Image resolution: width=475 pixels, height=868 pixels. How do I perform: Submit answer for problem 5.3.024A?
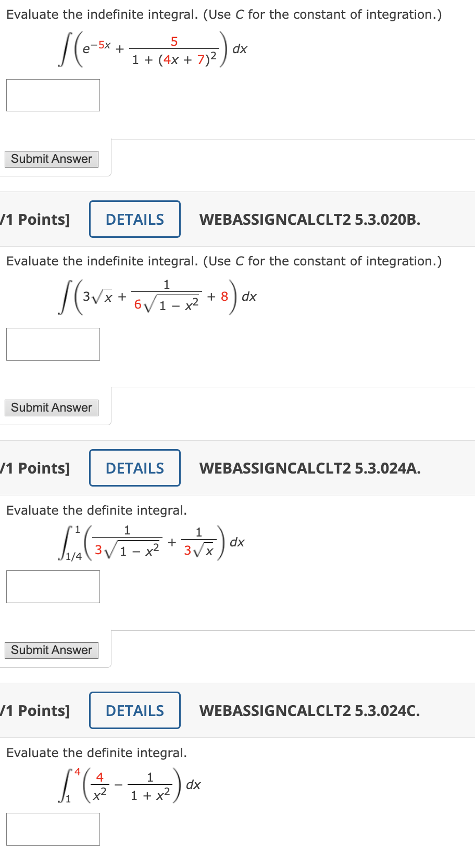click(x=51, y=650)
